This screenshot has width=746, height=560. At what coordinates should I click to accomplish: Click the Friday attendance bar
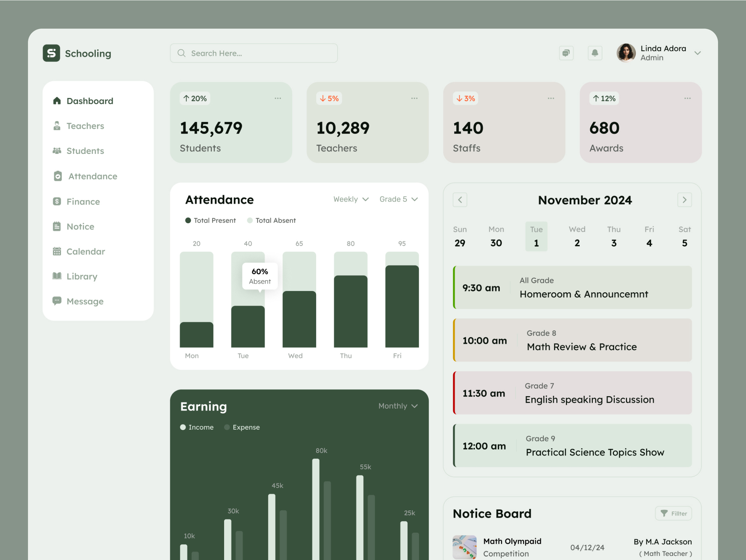(x=402, y=299)
